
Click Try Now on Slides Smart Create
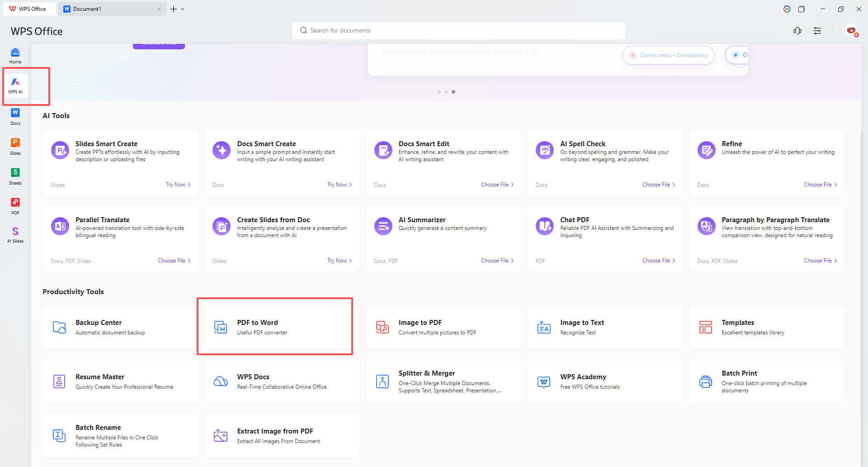[178, 185]
